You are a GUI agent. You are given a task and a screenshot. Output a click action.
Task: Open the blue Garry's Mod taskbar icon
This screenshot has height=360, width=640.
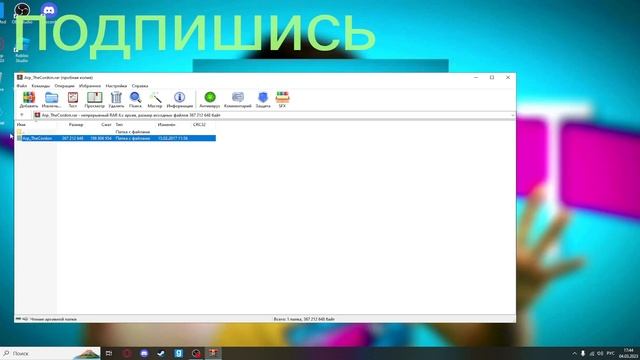179,353
